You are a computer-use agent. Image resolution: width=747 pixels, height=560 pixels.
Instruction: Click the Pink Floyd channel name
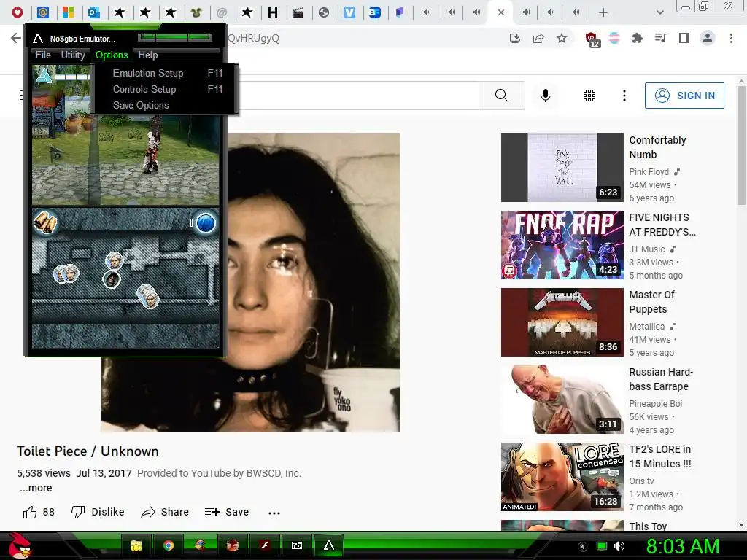[x=649, y=172]
